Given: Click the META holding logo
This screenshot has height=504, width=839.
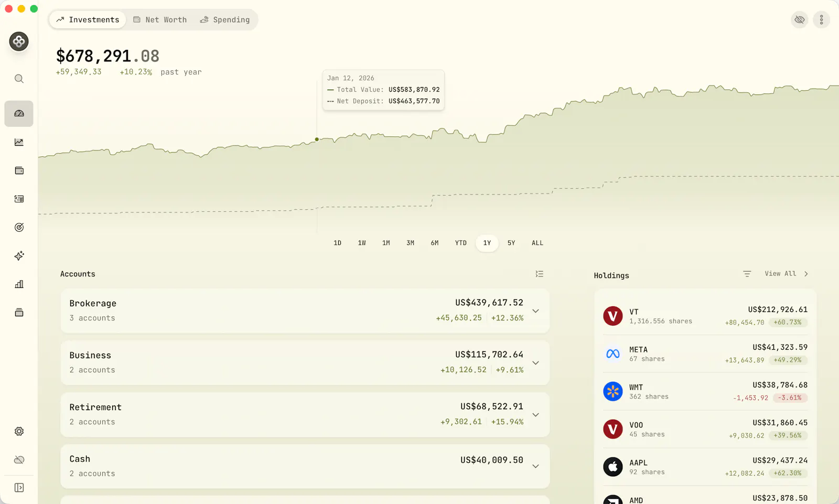Looking at the screenshot, I should 612,353.
